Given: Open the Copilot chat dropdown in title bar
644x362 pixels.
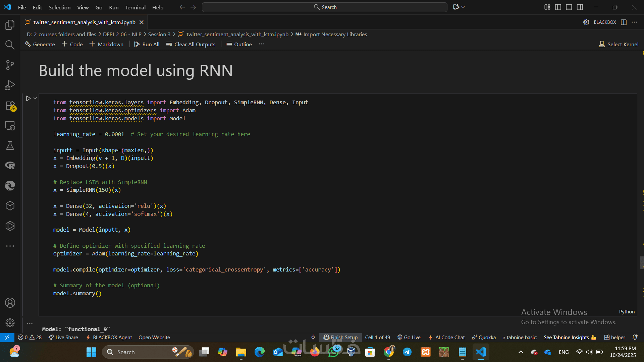Looking at the screenshot, I should pyautogui.click(x=463, y=7).
